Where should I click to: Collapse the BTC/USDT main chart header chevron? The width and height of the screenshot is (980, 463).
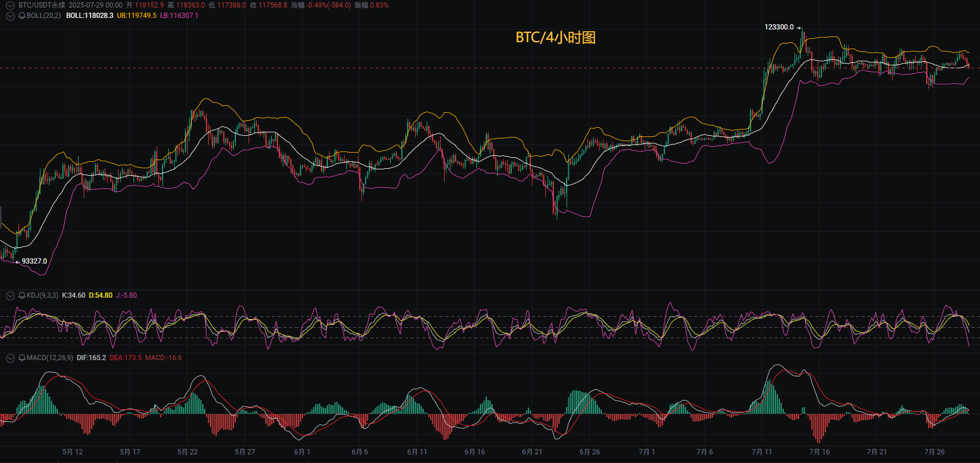[x=10, y=5]
